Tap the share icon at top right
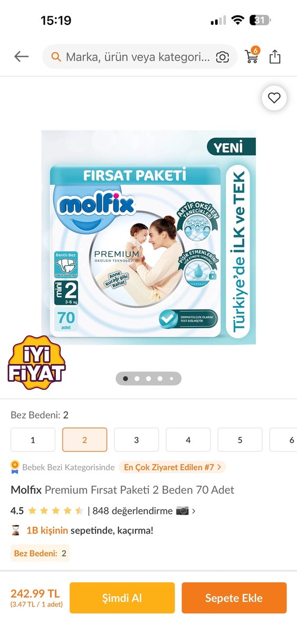Screen dimensions: 297x644 (x=275, y=57)
